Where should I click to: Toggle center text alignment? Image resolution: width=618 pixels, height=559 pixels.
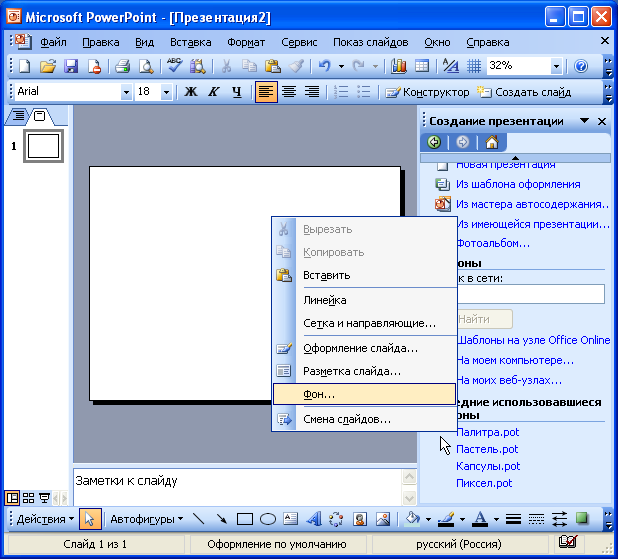289,92
